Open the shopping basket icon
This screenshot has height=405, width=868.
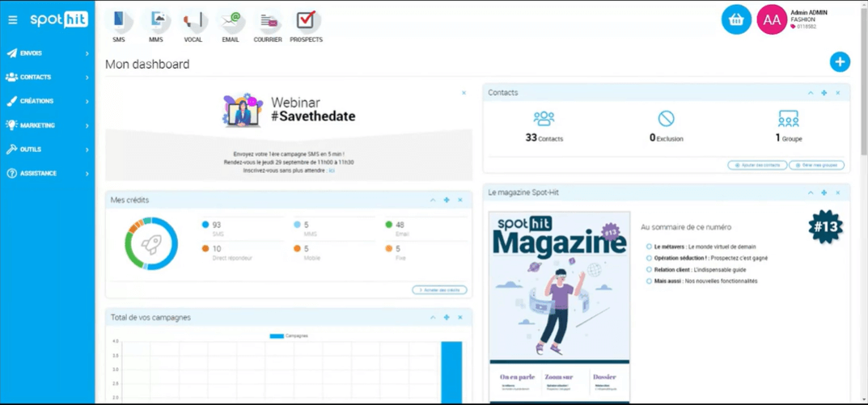pos(736,20)
